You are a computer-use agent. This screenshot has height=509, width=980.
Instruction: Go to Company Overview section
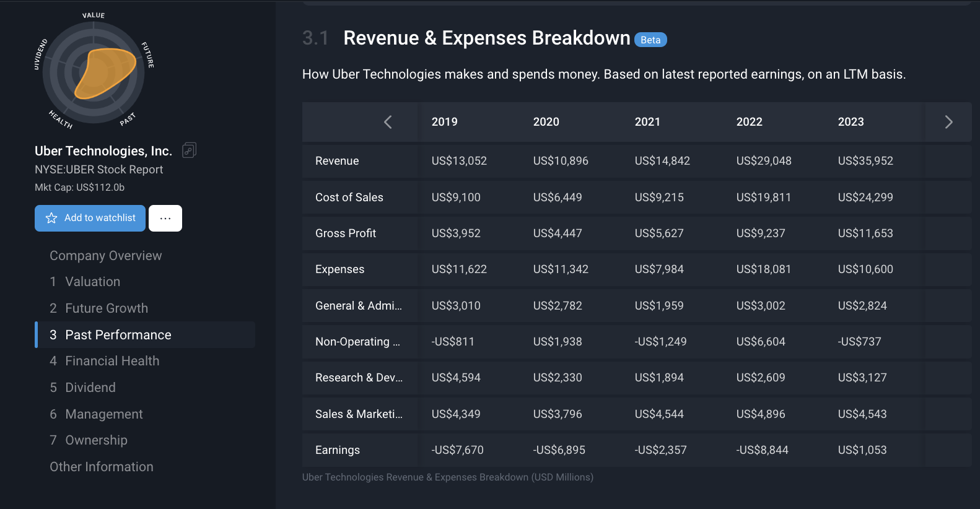click(x=106, y=256)
